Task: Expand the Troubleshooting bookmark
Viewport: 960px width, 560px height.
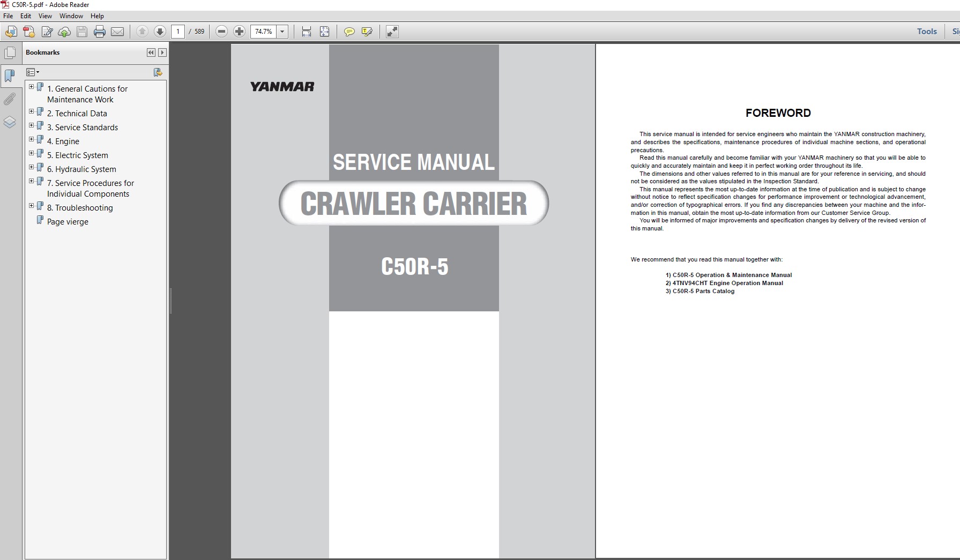Action: pos(31,206)
